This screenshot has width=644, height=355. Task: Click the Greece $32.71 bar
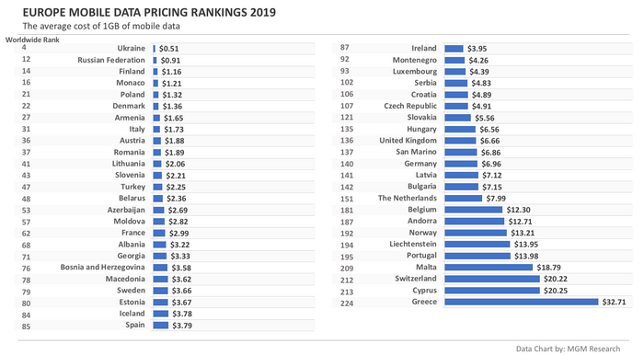click(522, 302)
